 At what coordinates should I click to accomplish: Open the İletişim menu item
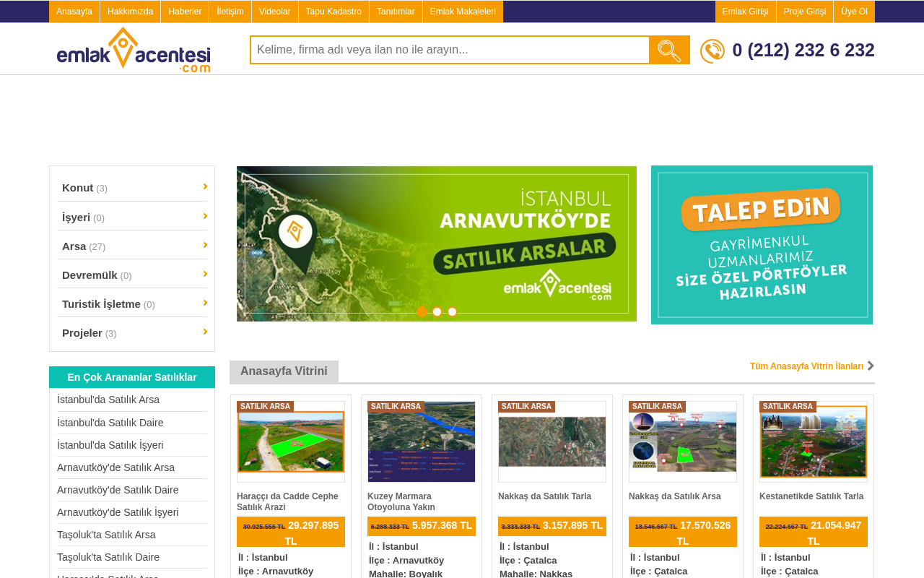pyautogui.click(x=230, y=12)
